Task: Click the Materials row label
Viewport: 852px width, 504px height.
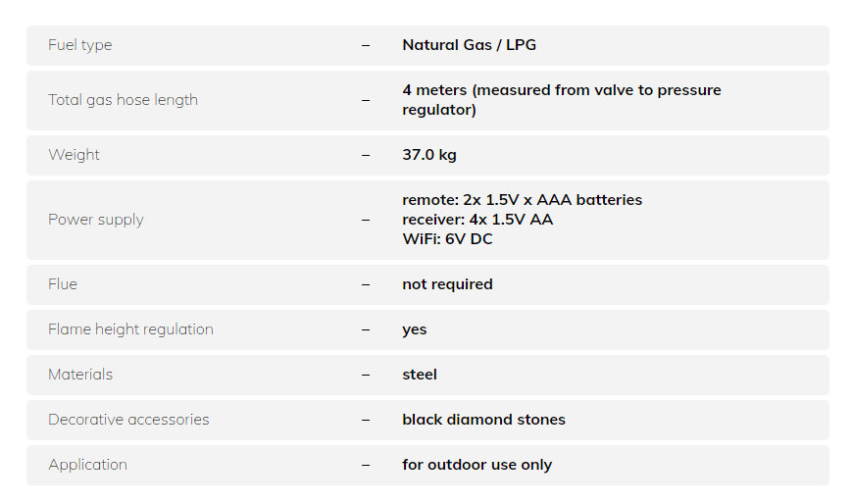Action: (x=80, y=375)
